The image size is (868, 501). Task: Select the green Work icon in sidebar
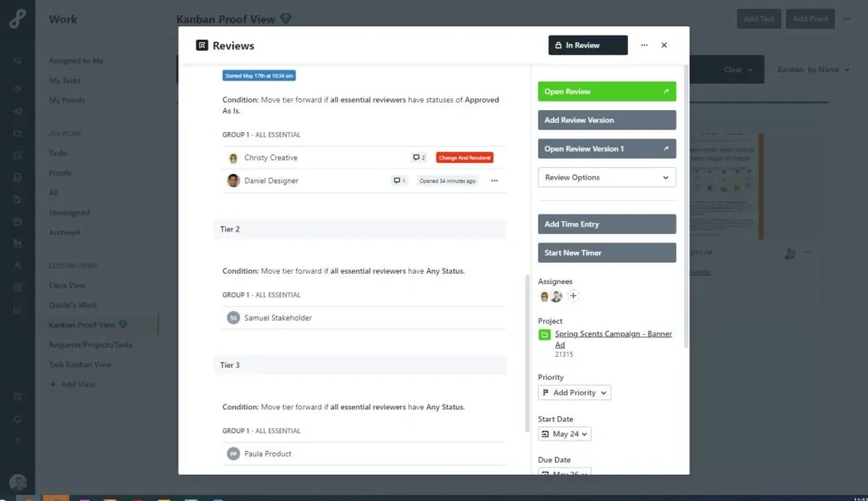pos(18,156)
